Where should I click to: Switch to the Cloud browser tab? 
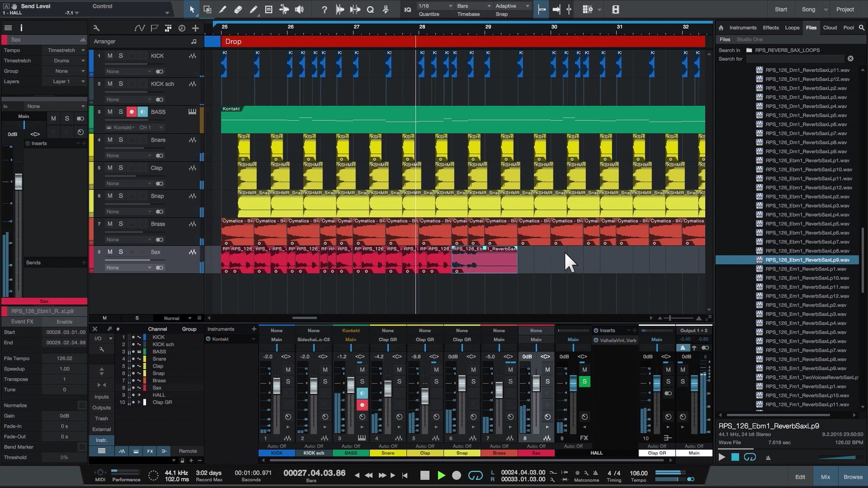tap(830, 28)
